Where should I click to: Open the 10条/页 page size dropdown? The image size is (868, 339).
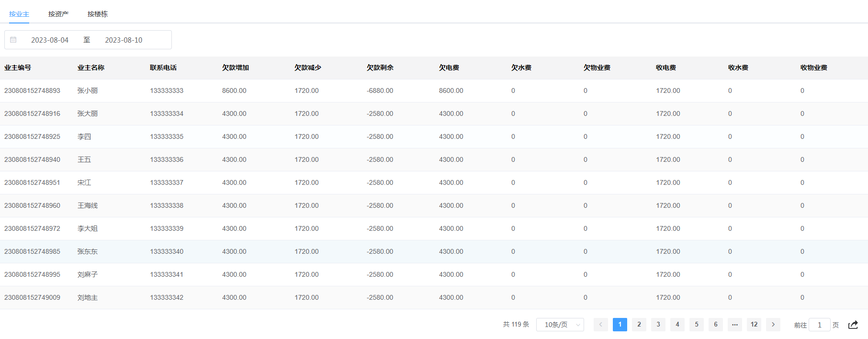(560, 325)
